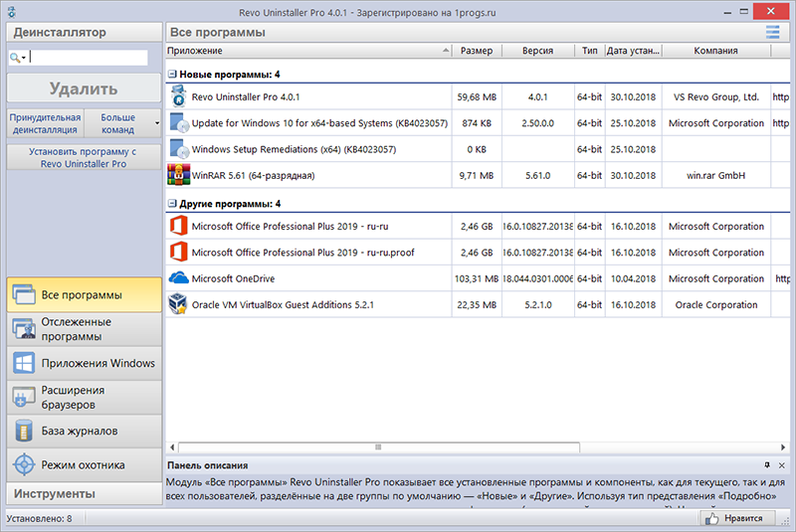Viewport: 796px width, 532px height.
Task: Click Принудительная деинсталляция button
Action: pos(45,123)
